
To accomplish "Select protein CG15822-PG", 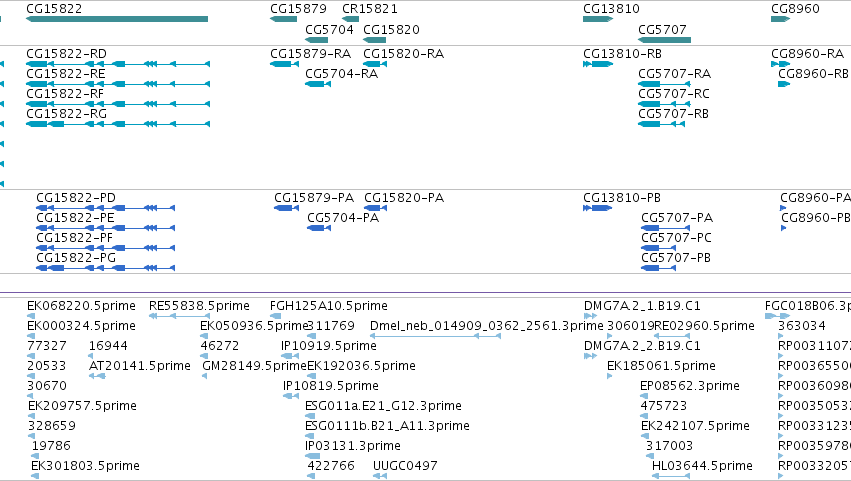I will [106, 268].
